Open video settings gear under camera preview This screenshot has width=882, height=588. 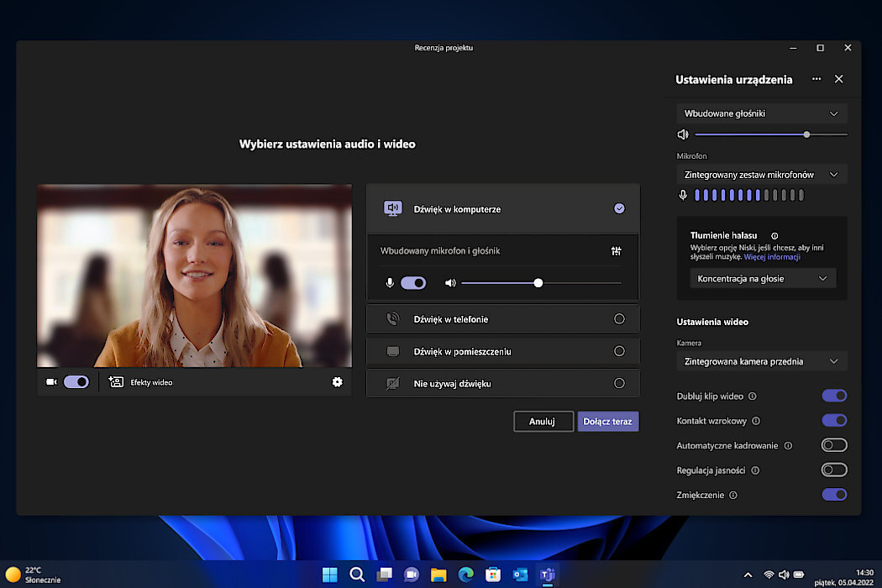tap(337, 382)
